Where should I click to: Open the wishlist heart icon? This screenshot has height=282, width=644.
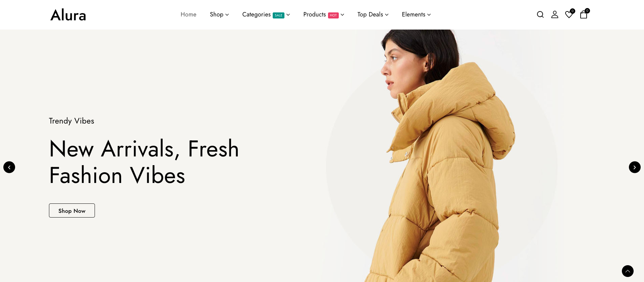tap(569, 14)
